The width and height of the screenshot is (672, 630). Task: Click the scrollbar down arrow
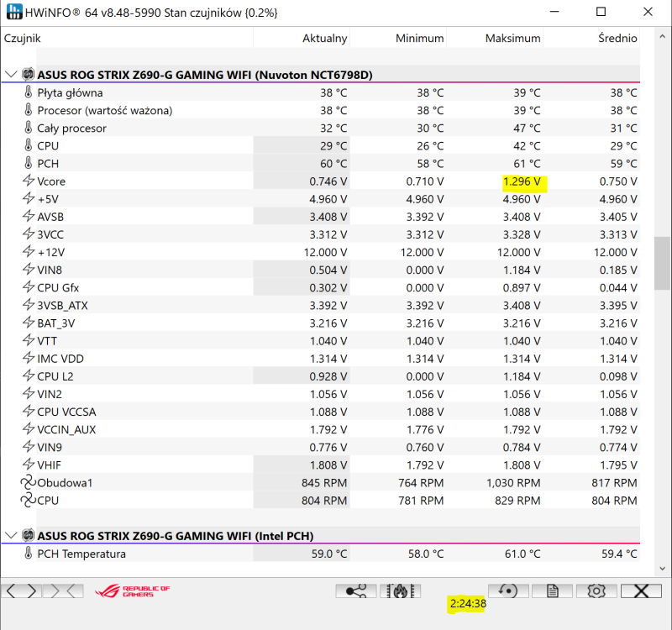662,569
